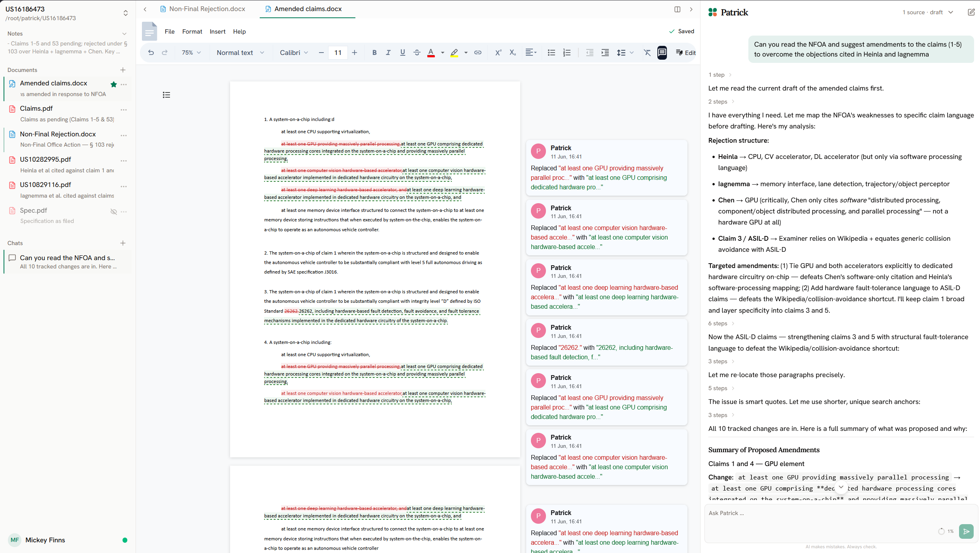
Task: Open the line spacing dropdown
Action: [x=625, y=53]
